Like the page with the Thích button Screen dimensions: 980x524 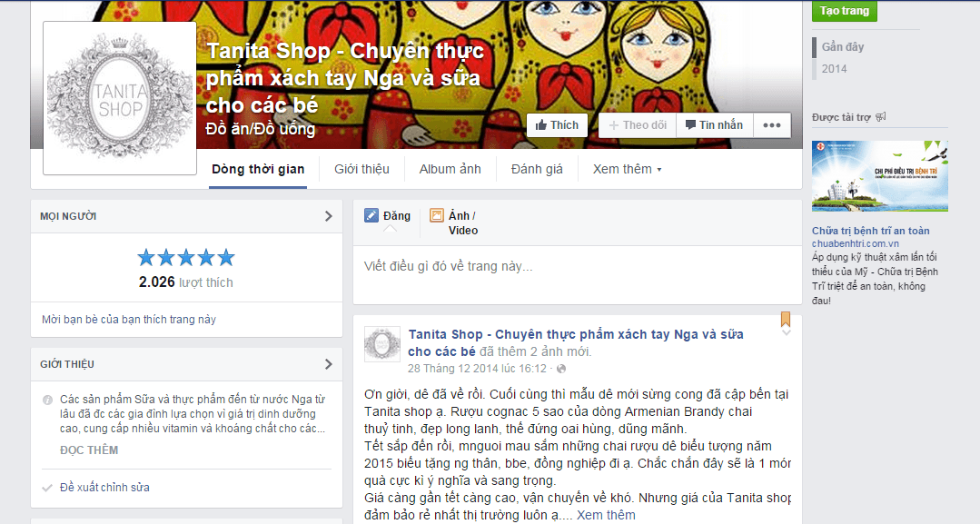pos(557,125)
